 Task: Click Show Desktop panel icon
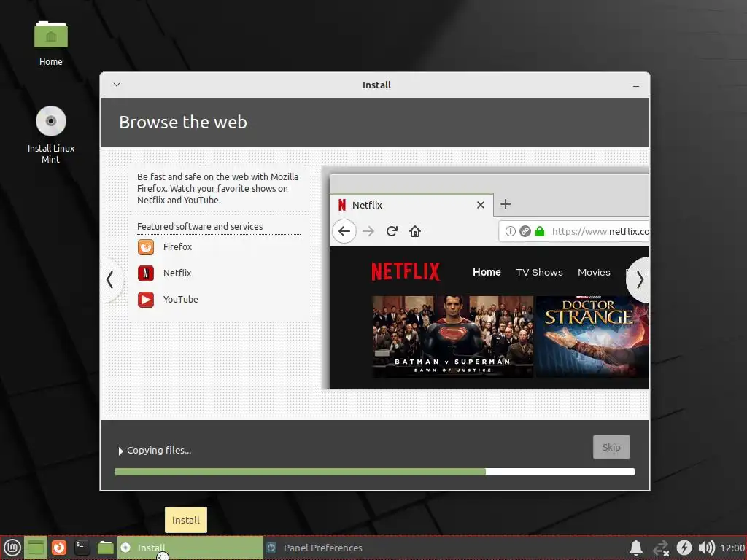coord(36,548)
